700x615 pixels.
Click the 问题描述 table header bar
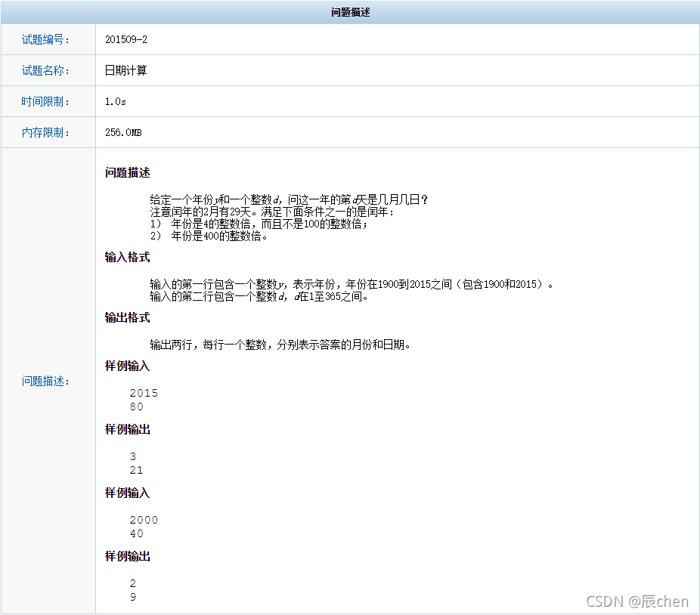[x=350, y=11]
